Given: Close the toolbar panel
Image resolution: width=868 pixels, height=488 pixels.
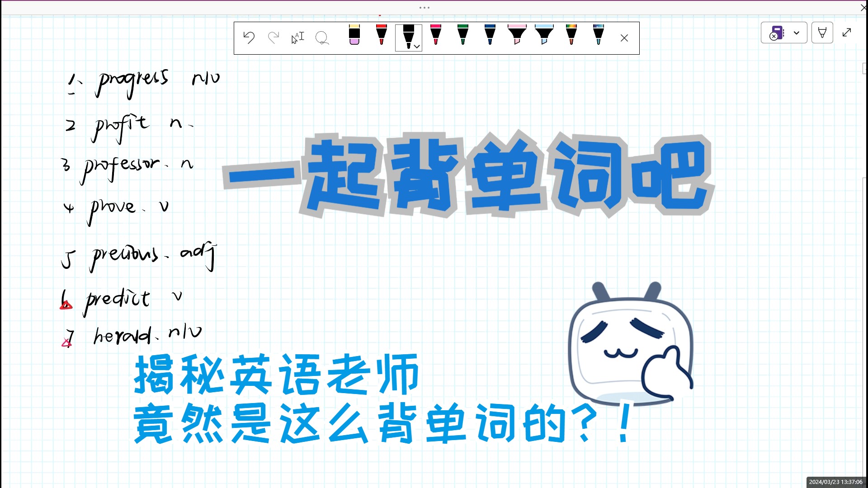Looking at the screenshot, I should click(x=624, y=38).
